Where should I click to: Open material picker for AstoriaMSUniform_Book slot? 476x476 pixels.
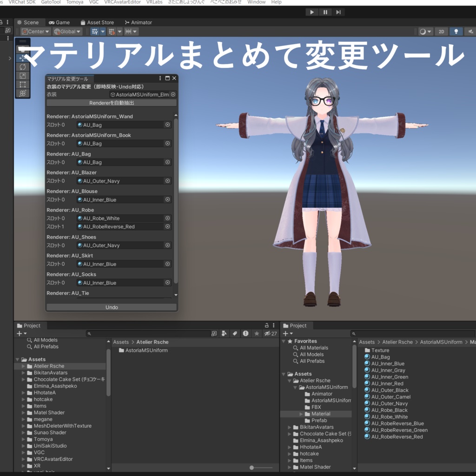(167, 143)
